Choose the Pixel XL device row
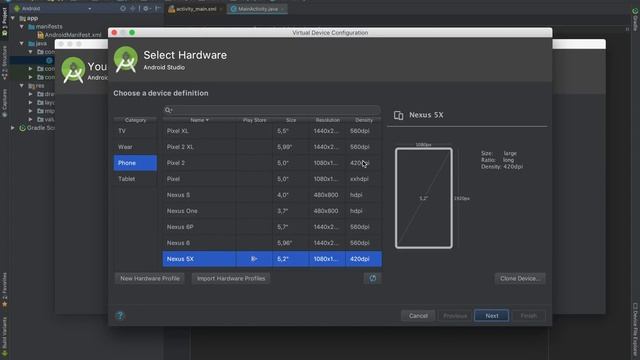Image resolution: width=640 pixels, height=360 pixels. coord(272,131)
